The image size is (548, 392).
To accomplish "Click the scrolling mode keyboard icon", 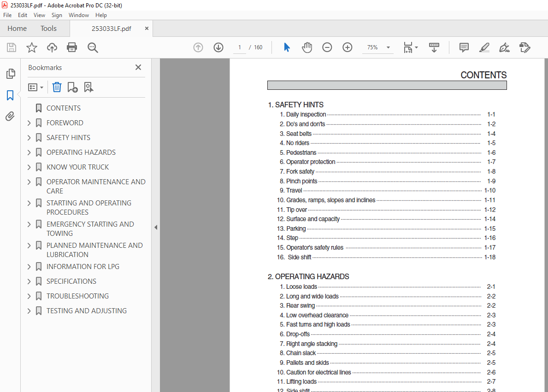I will point(434,47).
